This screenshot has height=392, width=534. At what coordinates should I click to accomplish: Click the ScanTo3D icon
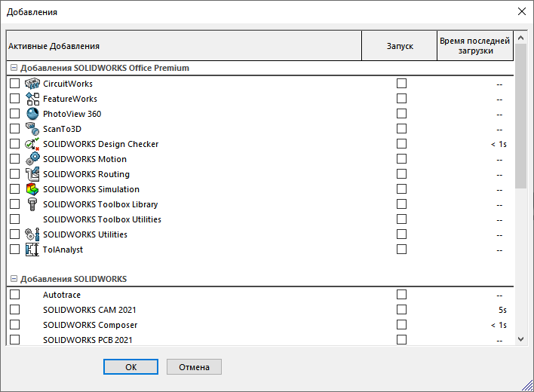coord(32,129)
